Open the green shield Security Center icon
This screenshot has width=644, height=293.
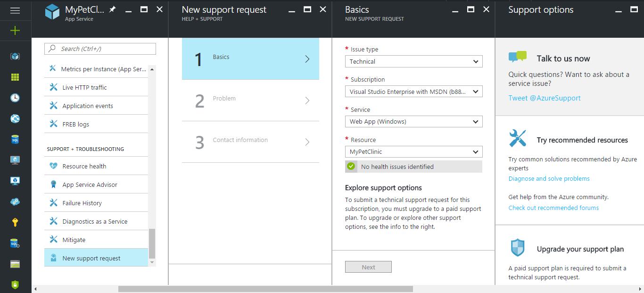point(15,285)
